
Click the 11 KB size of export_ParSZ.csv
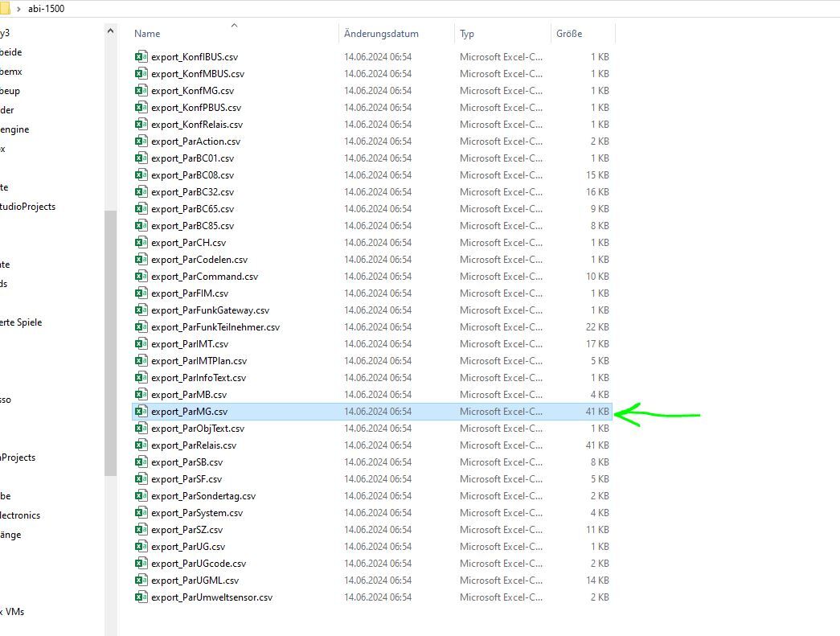pyautogui.click(x=597, y=529)
